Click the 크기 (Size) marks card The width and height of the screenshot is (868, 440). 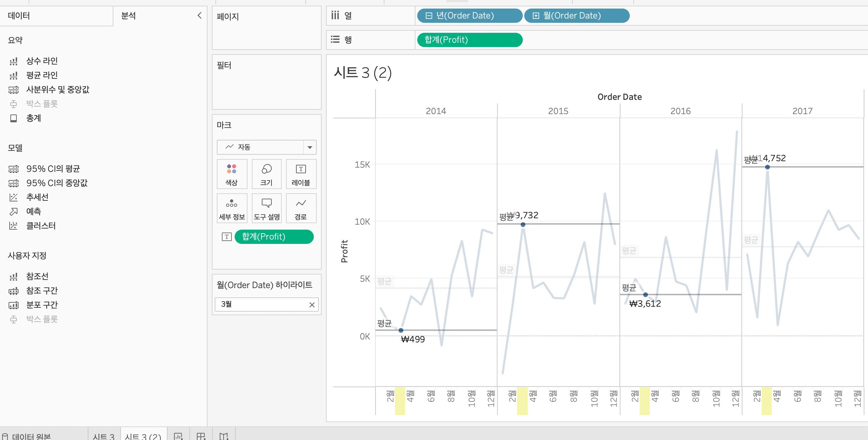point(266,174)
